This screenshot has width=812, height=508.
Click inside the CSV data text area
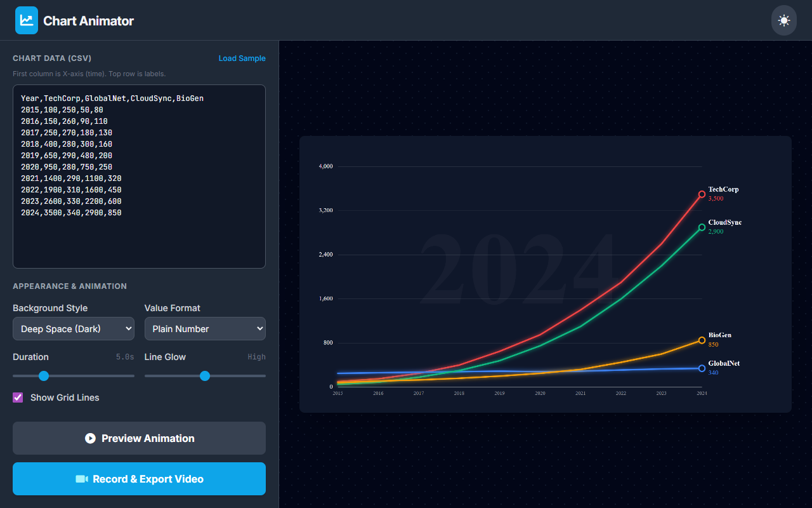click(139, 176)
